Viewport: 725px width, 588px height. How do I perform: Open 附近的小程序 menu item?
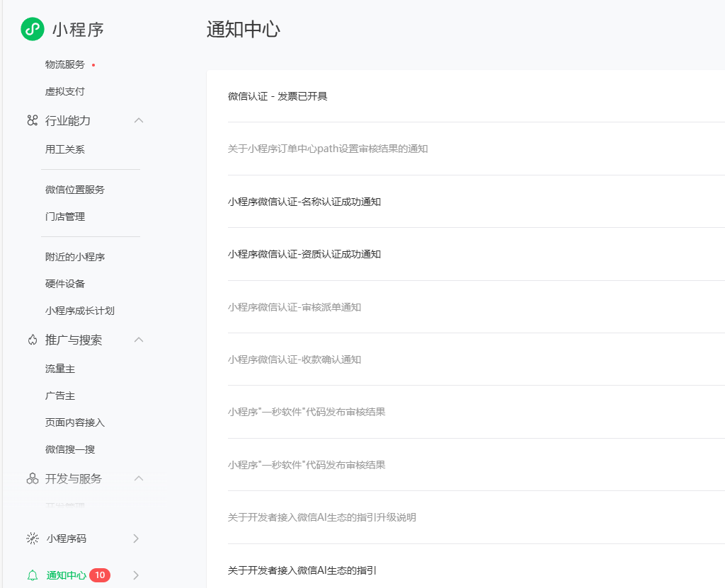coord(75,257)
